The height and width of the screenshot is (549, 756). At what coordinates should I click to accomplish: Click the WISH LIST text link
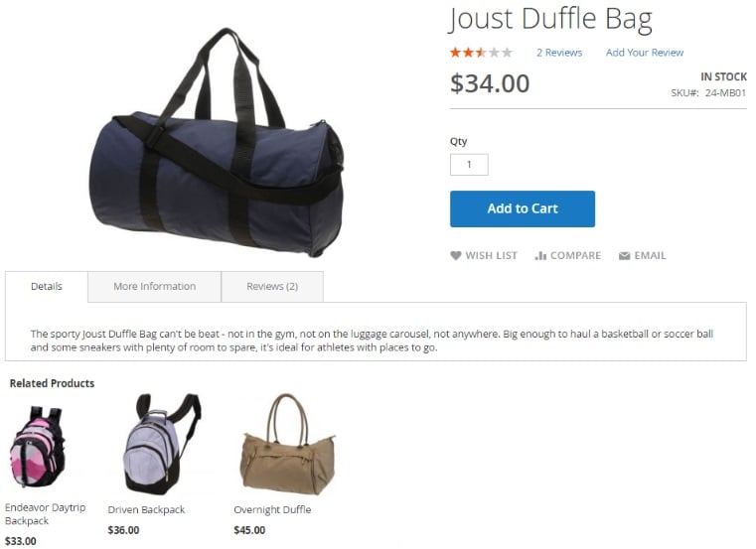pos(491,256)
